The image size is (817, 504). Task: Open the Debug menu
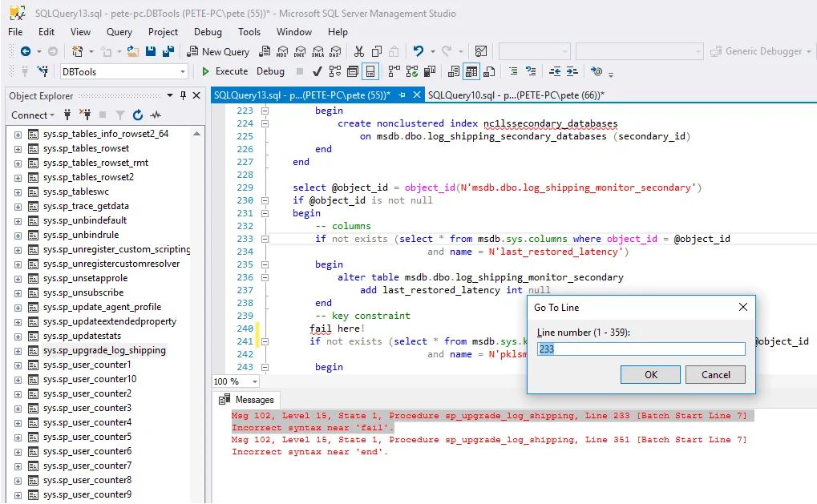(x=208, y=32)
